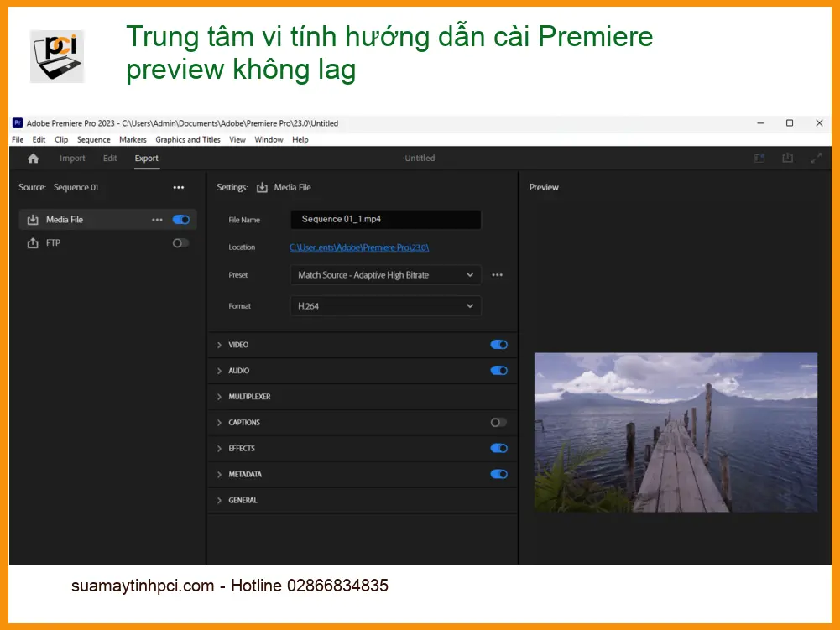840x630 pixels.
Task: Click the Preview panel heading
Action: (x=544, y=188)
